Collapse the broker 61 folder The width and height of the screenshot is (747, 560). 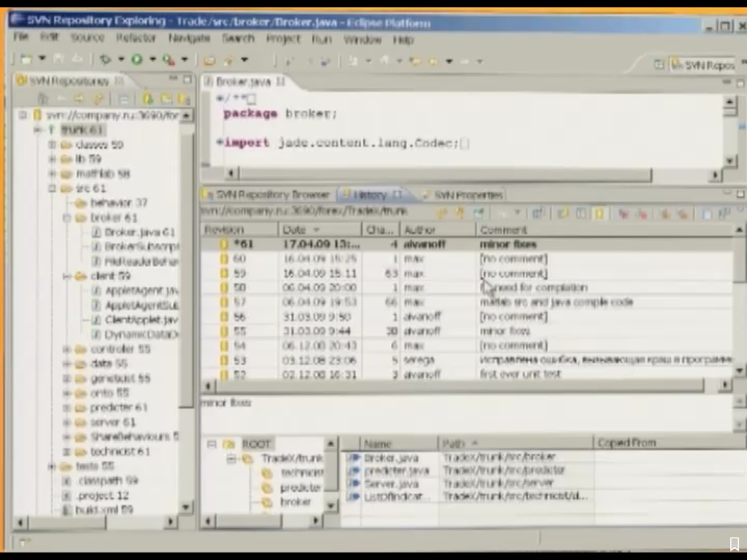coord(66,217)
